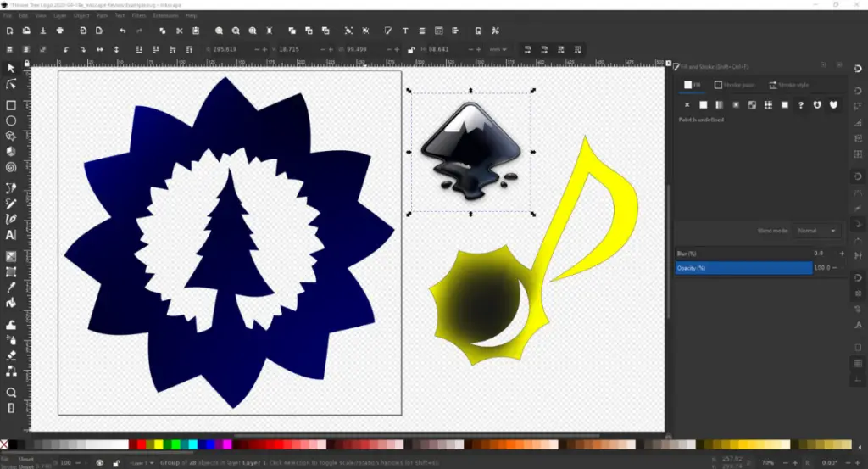Increase the X position with plus stepper

tap(265, 50)
